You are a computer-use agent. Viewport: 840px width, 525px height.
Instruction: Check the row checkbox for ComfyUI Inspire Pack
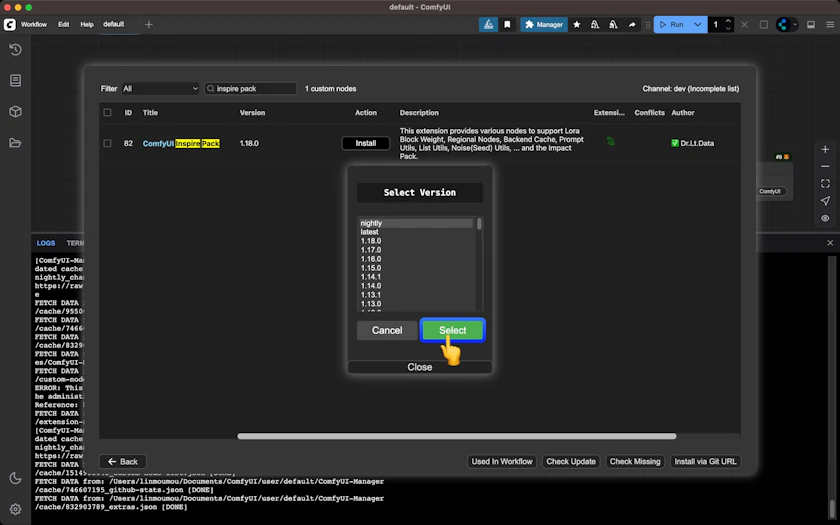pos(107,143)
